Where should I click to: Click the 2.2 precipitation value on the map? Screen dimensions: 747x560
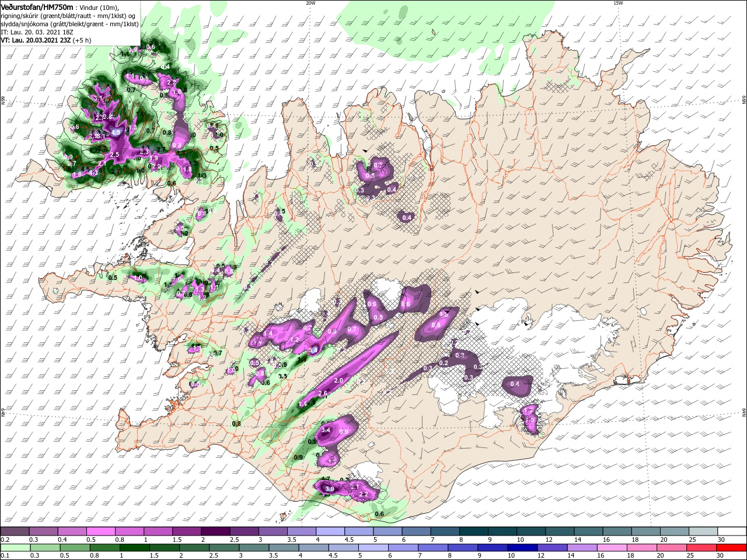364,494
